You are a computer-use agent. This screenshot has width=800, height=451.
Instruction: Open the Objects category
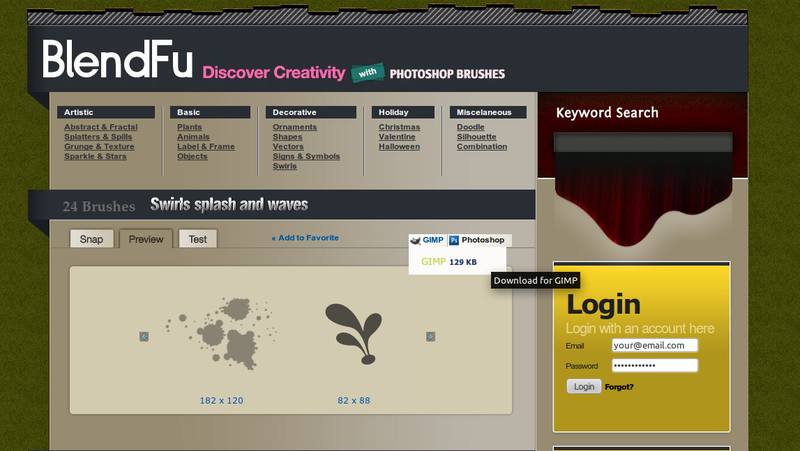192,156
